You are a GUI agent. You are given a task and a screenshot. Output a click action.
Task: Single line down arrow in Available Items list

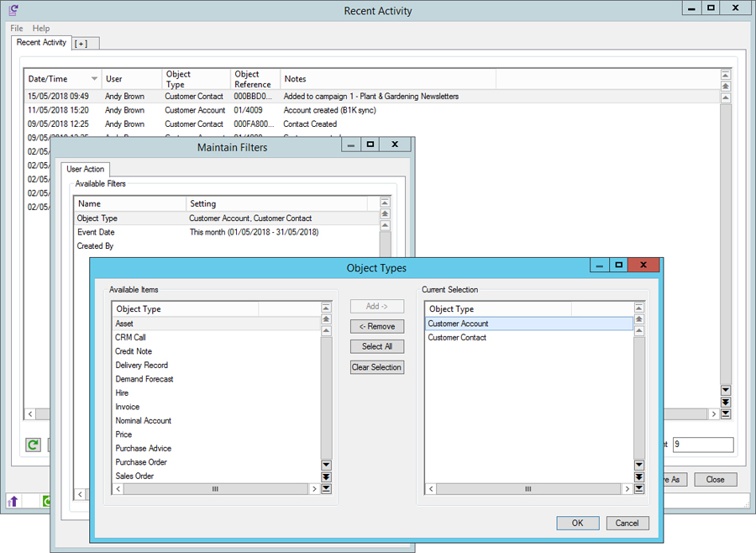coord(327,466)
